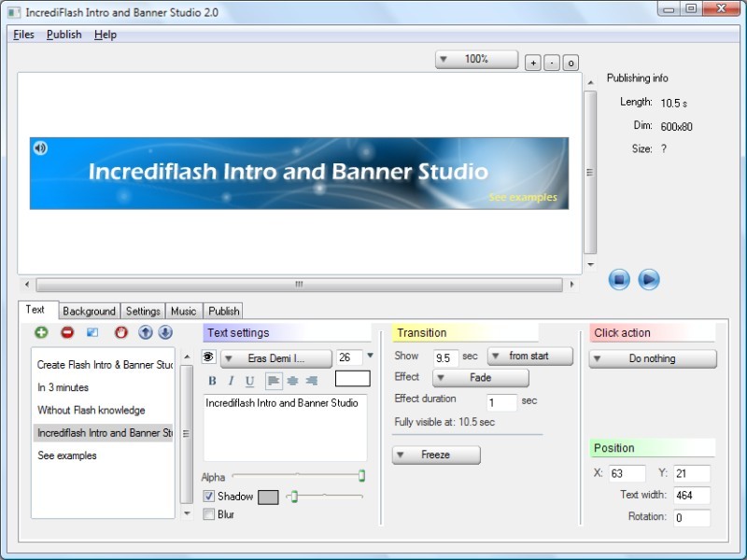747x560 pixels.
Task: Zoom out with the minus button
Action: click(552, 63)
